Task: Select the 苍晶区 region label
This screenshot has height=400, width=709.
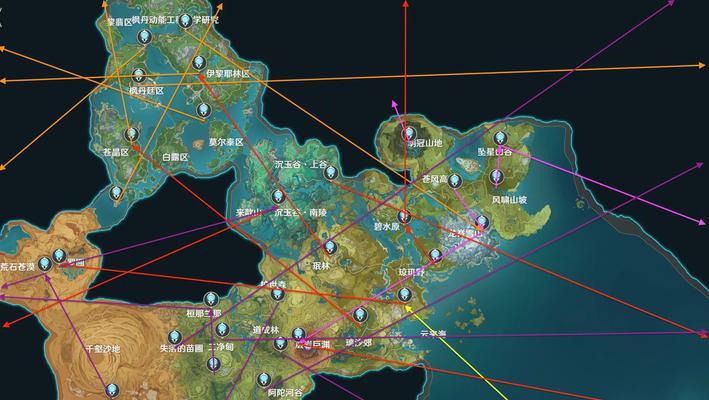Action: tap(116, 152)
